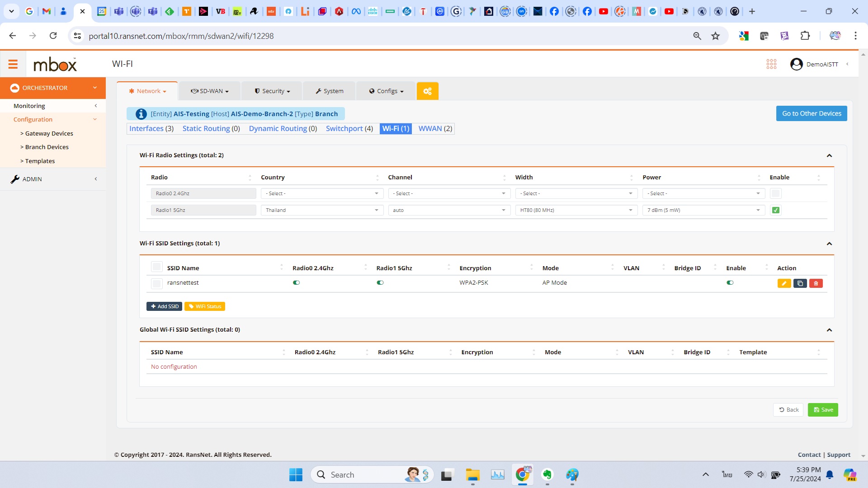Uncheck the Radio1 5Ghz enable checkbox
Image resolution: width=868 pixels, height=488 pixels.
pyautogui.click(x=775, y=210)
